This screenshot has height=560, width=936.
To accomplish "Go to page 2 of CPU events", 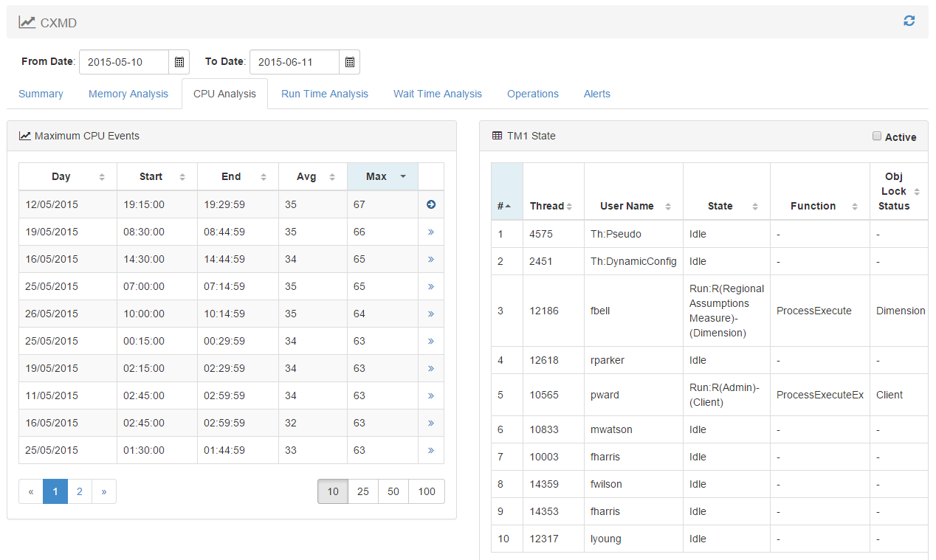I will pos(80,491).
